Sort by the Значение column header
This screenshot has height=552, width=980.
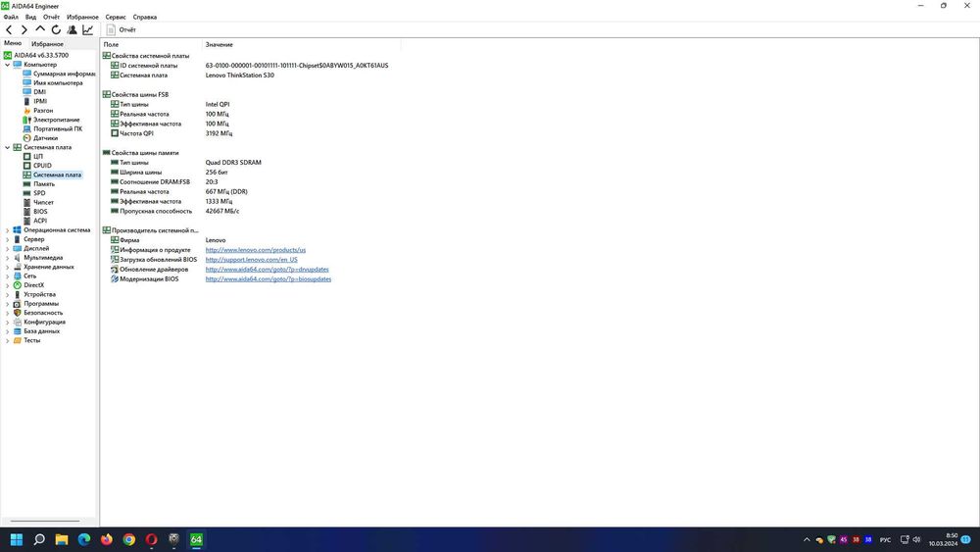point(301,44)
